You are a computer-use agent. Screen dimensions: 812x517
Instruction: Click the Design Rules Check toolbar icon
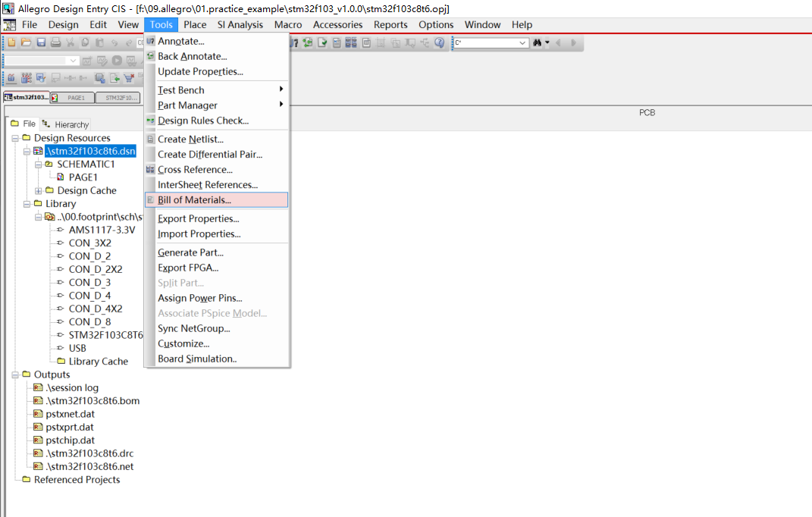click(x=322, y=42)
